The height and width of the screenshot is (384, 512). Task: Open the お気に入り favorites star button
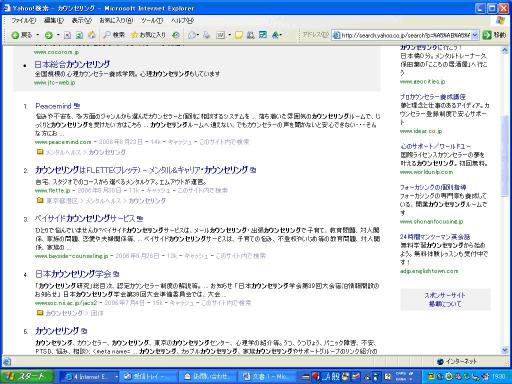[x=148, y=35]
